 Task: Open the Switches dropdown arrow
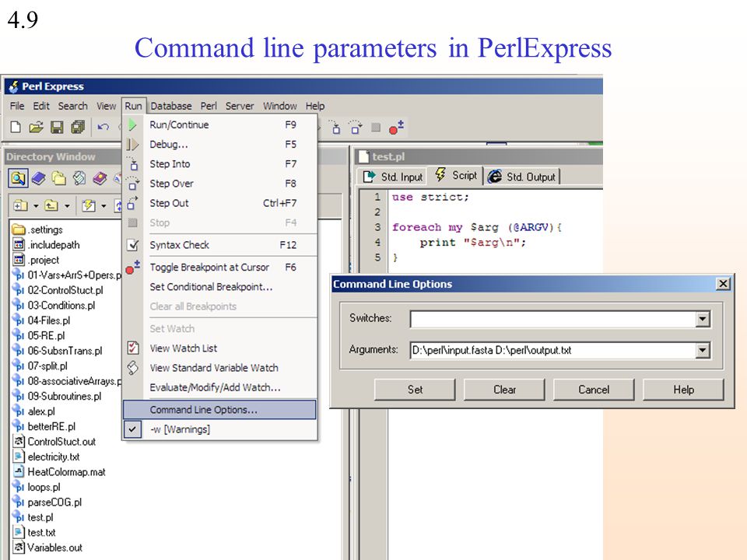(x=702, y=319)
